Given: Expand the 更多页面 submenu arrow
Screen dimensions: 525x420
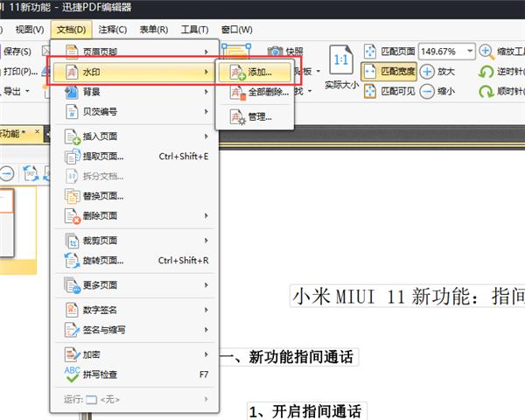Looking at the screenshot, I should pyautogui.click(x=206, y=285).
